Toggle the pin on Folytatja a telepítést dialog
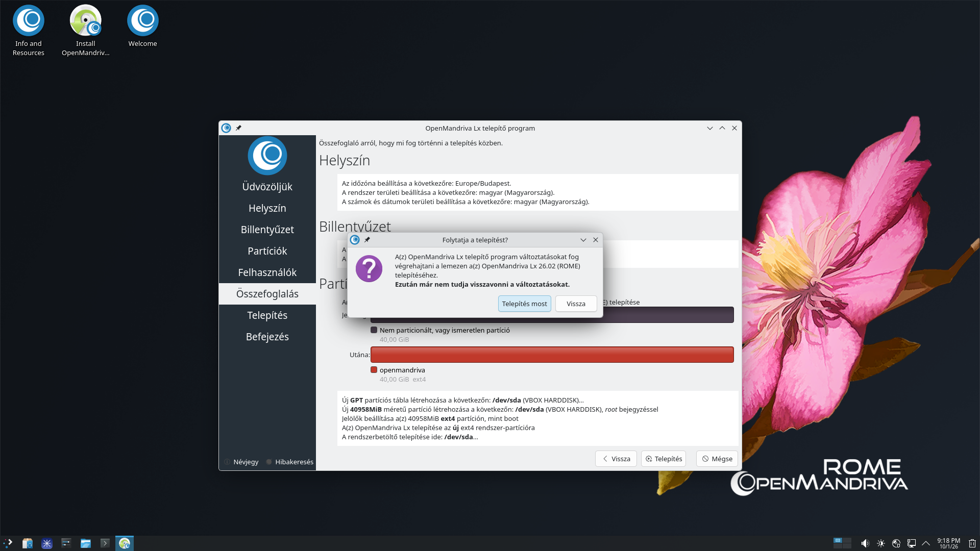980x551 pixels. [x=367, y=240]
